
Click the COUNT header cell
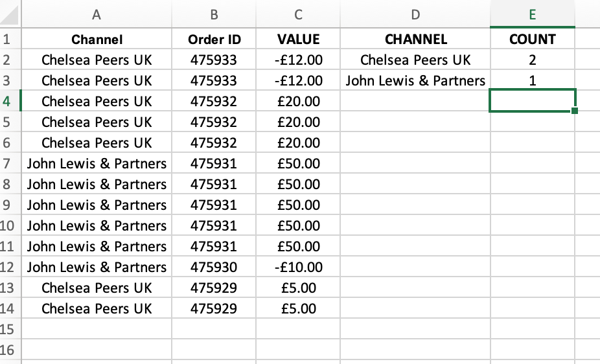[x=532, y=39]
